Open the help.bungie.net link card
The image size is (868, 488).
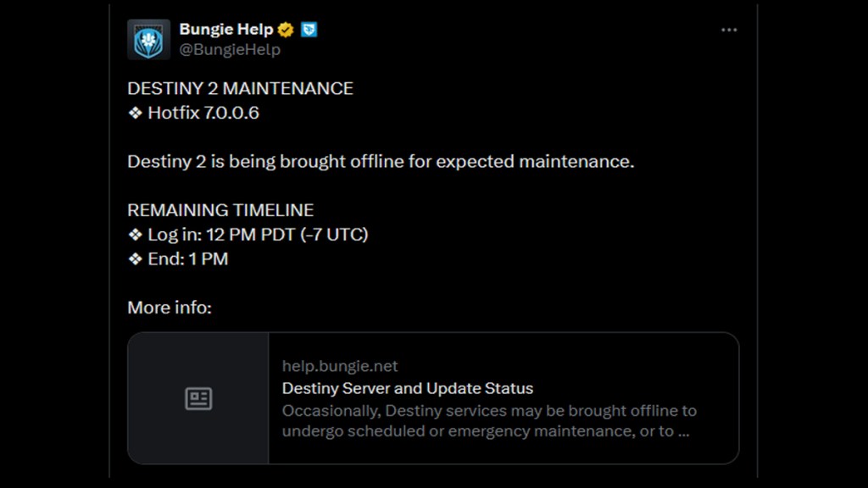(340, 366)
